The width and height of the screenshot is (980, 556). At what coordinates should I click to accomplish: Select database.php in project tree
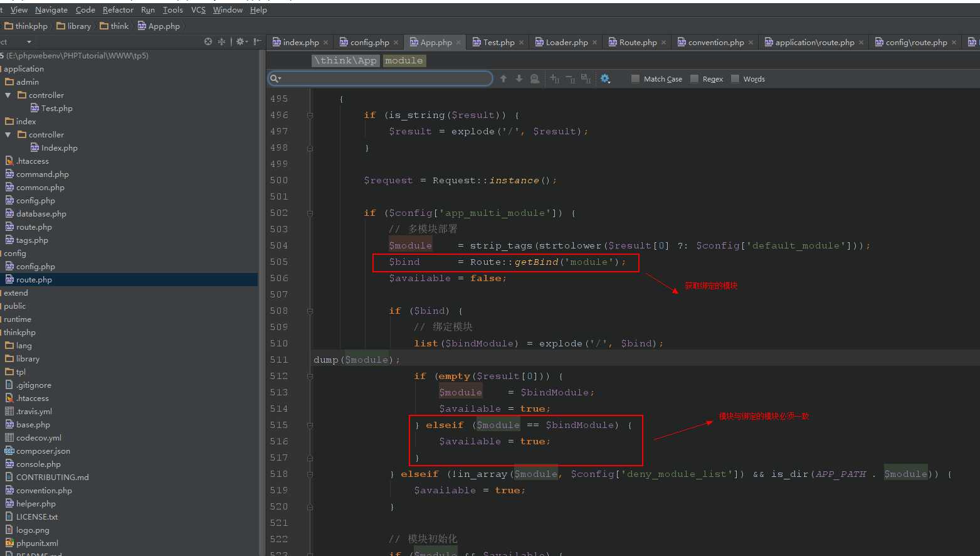36,214
